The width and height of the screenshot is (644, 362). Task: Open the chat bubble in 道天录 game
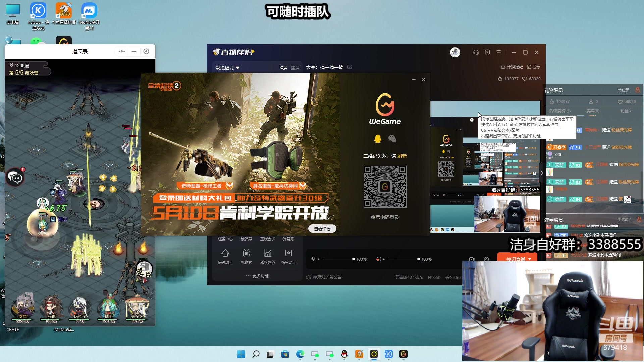click(x=15, y=177)
